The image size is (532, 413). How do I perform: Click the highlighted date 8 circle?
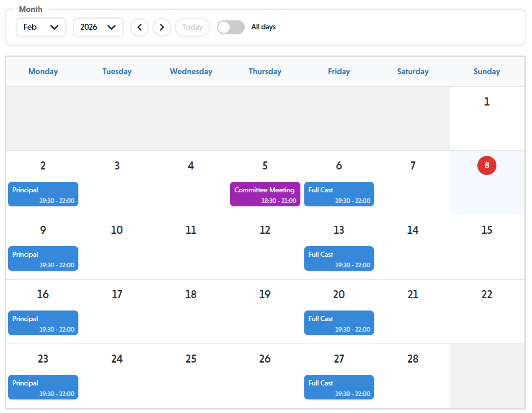coord(487,166)
